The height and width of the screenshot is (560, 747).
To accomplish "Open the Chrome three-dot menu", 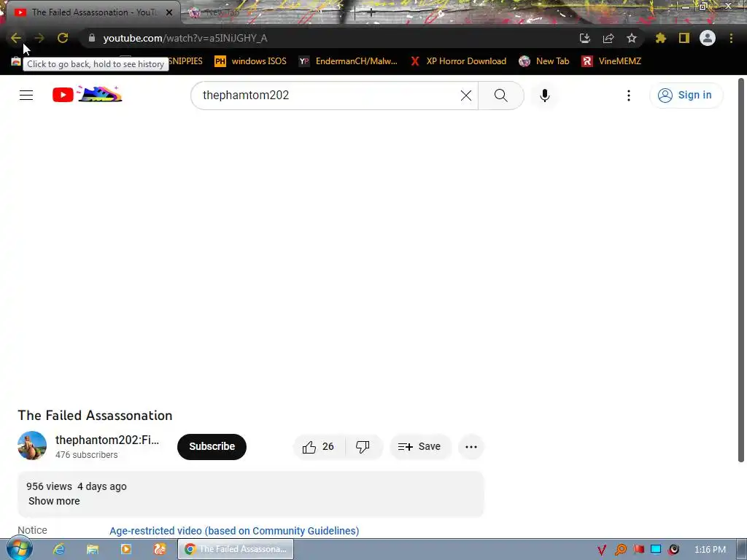I will coord(731,38).
